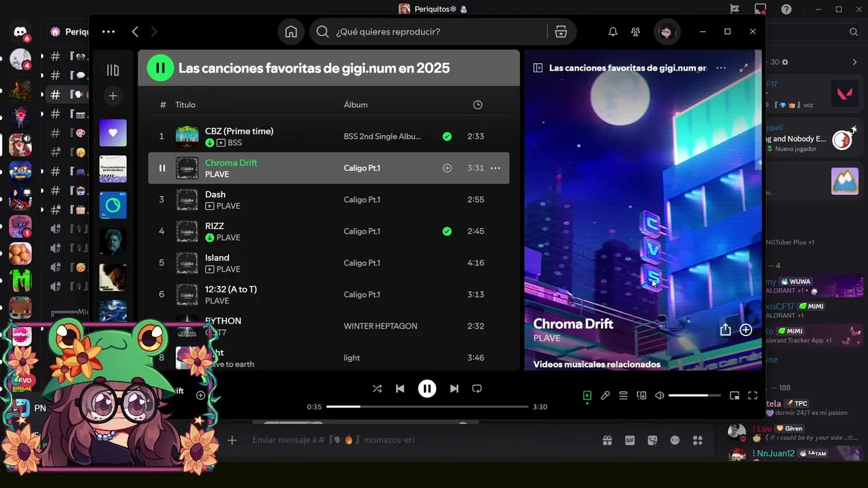The image size is (868, 488).
Task: Open Discord help question mark
Action: pyautogui.click(x=786, y=9)
